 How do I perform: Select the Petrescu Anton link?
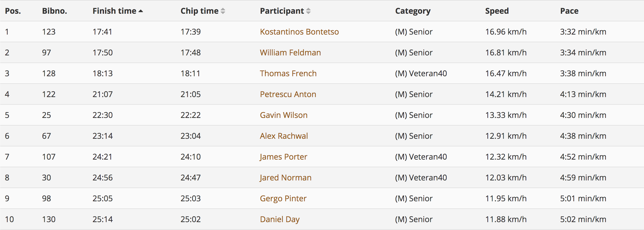(x=288, y=94)
